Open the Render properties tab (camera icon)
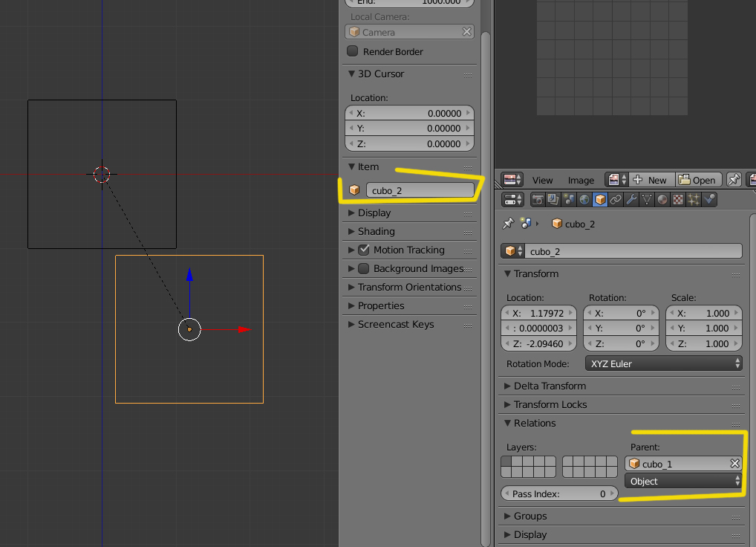756x547 pixels. [x=538, y=200]
